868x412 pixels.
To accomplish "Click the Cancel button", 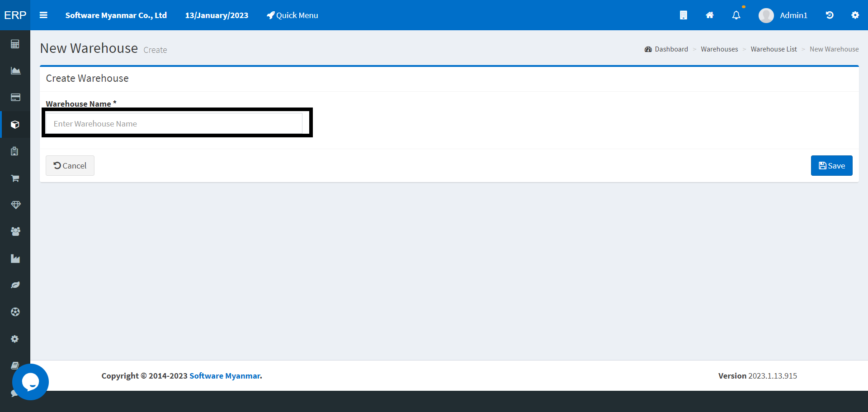I will point(70,166).
